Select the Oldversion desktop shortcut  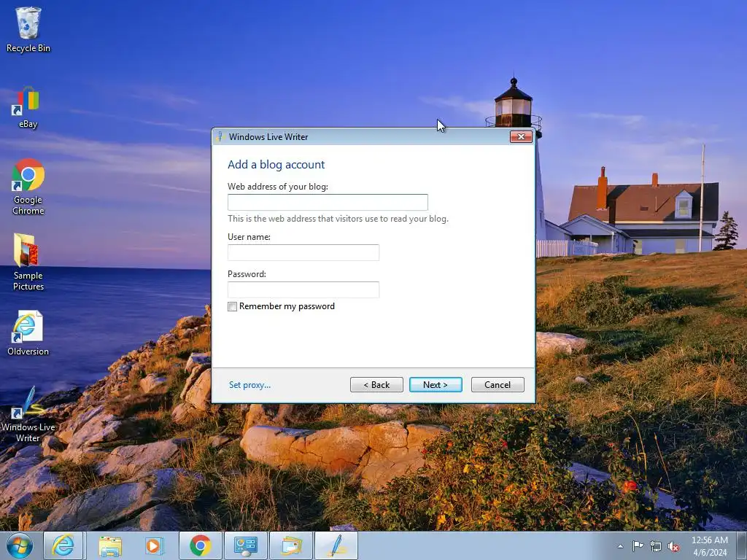28,333
